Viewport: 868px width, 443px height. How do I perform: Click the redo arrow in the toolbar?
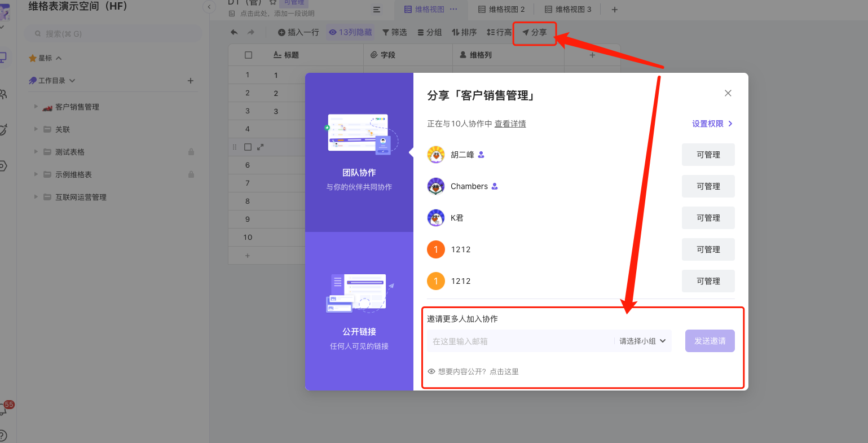(251, 32)
